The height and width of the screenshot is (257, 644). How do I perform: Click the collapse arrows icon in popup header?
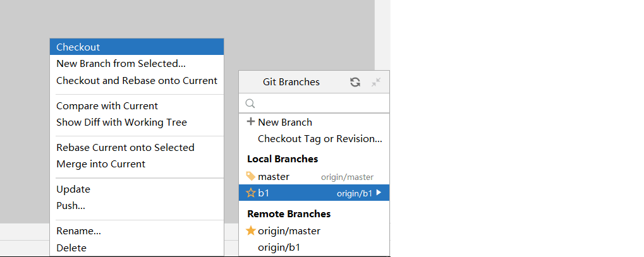[376, 82]
